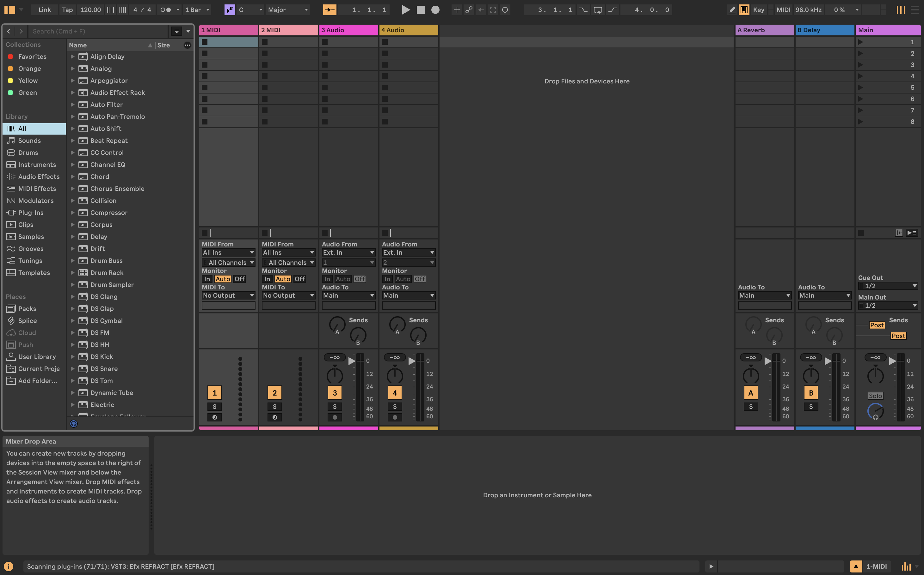The width and height of the screenshot is (924, 575).
Task: Open the MIDI To output dropdown on track 1
Action: tap(228, 295)
